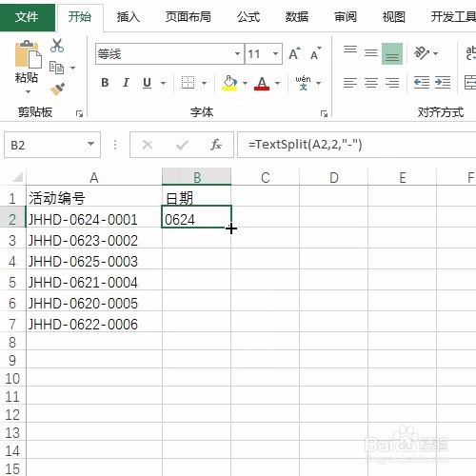Click formula bar with TextSplit formula
Image resolution: width=476 pixels, height=476 pixels.
pyautogui.click(x=357, y=145)
